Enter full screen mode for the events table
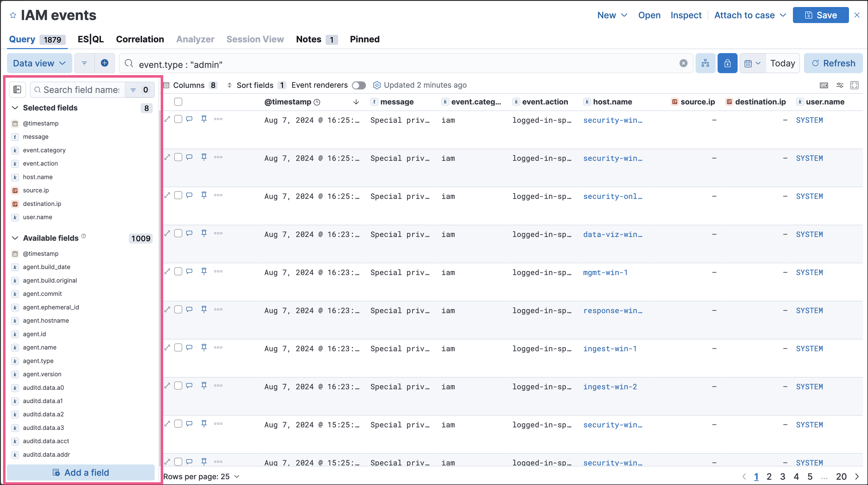The width and height of the screenshot is (868, 485). pyautogui.click(x=855, y=85)
